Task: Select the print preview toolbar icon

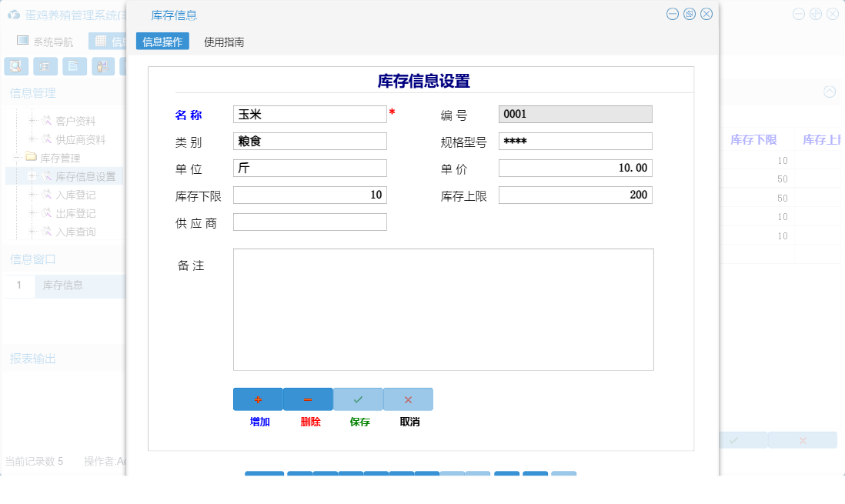Action: (x=15, y=66)
